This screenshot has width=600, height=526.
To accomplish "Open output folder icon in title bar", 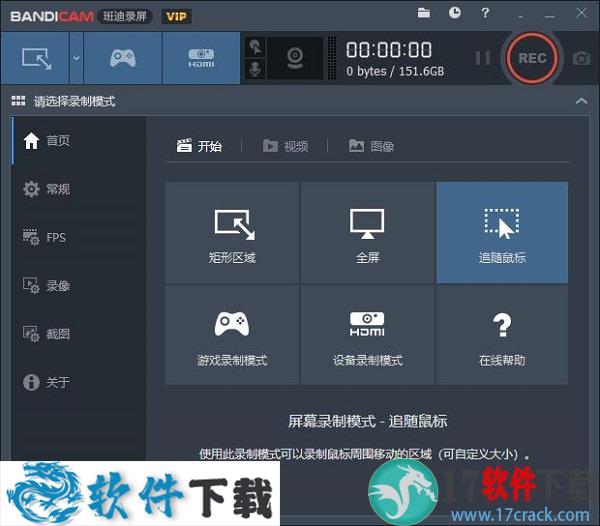I will 424,13.
